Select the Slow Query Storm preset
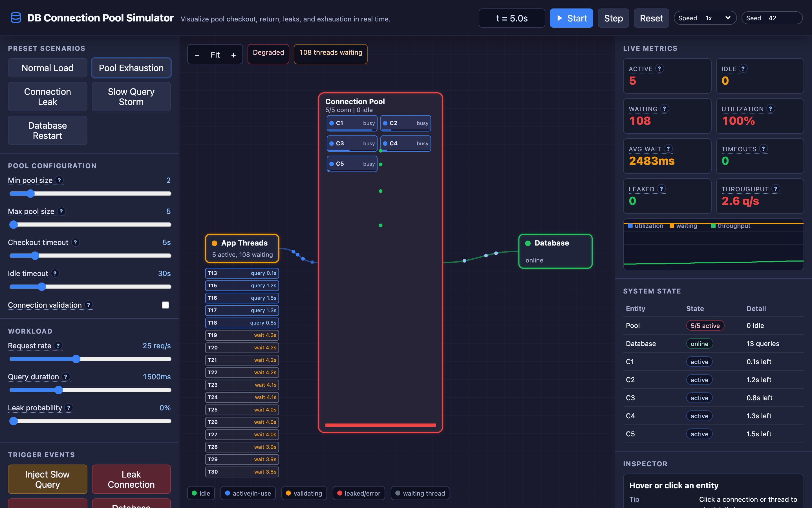Image resolution: width=812 pixels, height=508 pixels. point(131,97)
